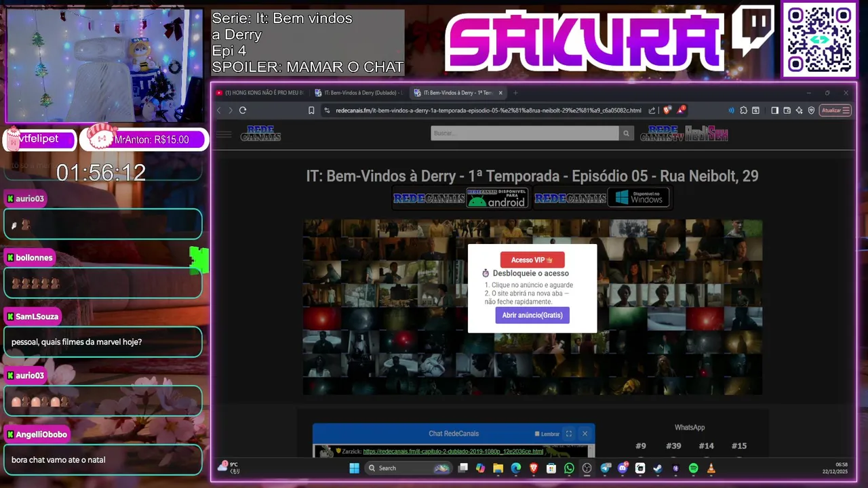Screen dimensions: 868x488
Task: Open Spotify from the taskbar
Action: tap(693, 468)
